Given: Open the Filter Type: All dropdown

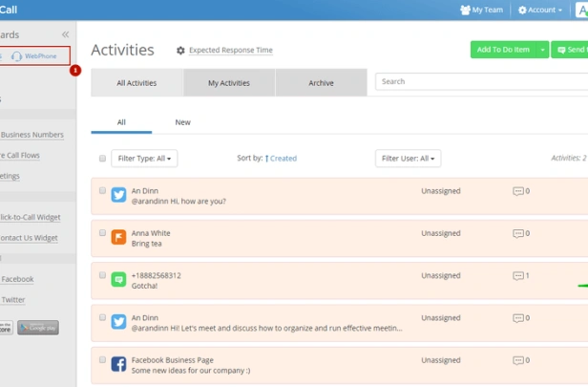Looking at the screenshot, I should coord(145,159).
